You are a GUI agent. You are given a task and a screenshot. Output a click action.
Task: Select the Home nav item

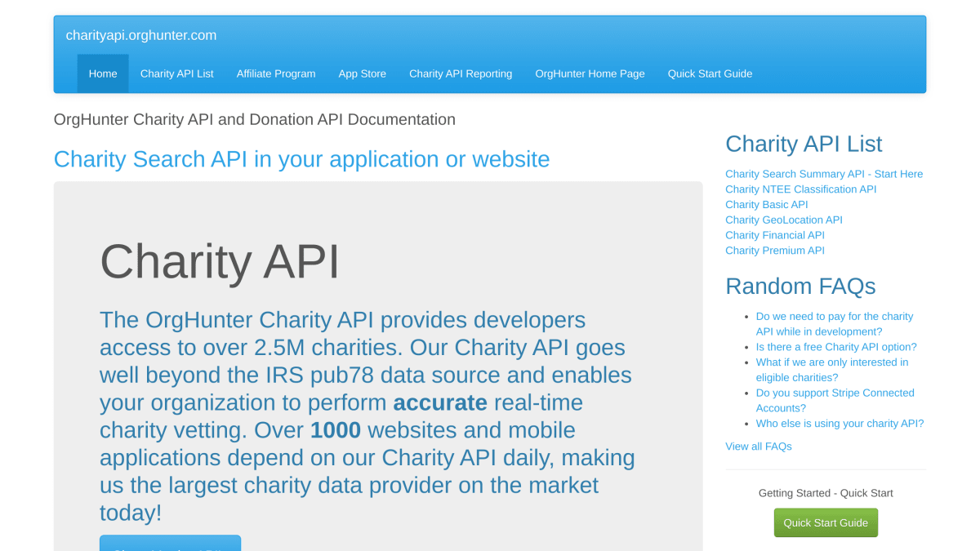[103, 73]
